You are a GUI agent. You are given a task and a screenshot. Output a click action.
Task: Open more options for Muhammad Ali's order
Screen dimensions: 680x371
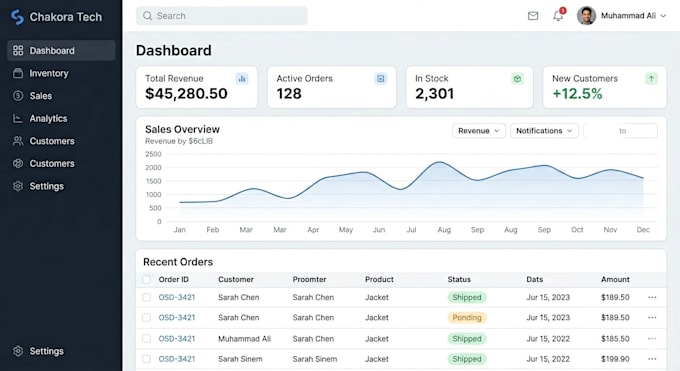652,338
